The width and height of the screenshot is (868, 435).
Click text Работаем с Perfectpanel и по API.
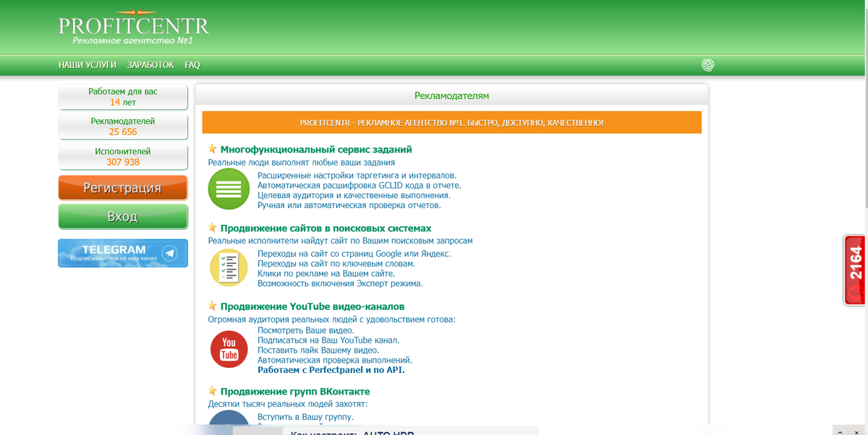point(331,370)
